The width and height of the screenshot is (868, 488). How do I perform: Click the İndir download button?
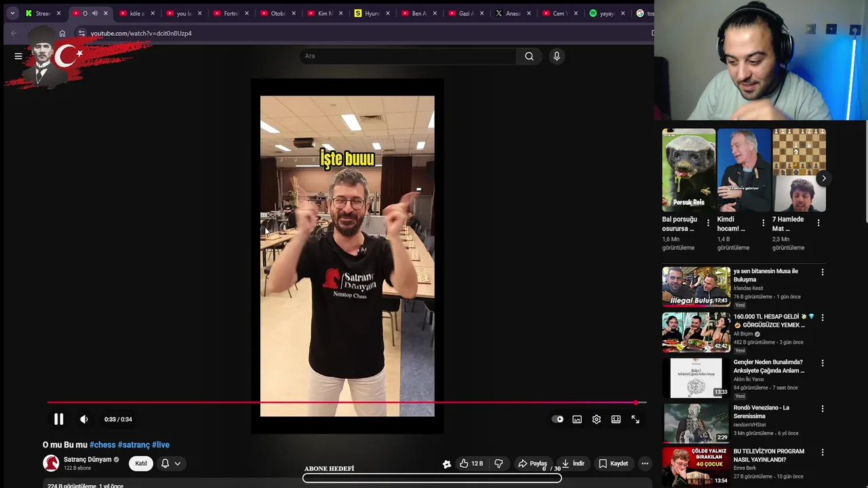[x=573, y=464]
